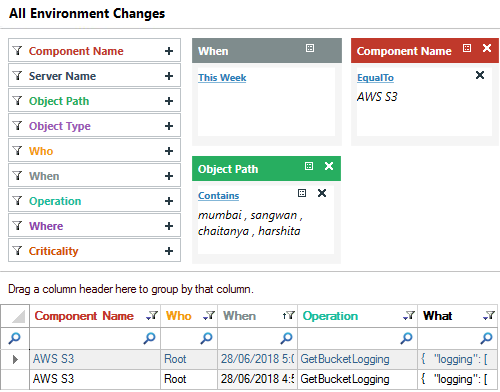Add an Object Type filter with plus icon
Screen dimensions: 500x392
[169, 126]
